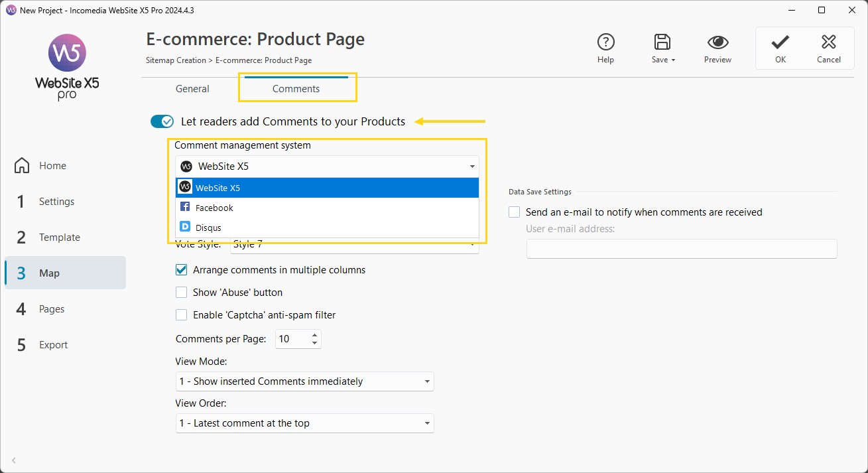Viewport: 868px width, 473px height.
Task: Click the 'Data Save Settings' section label
Action: [540, 192]
